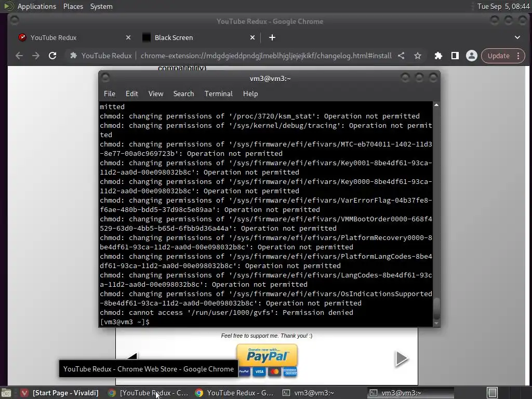Viewport: 532px width, 399px height.
Task: Click terminal scrollbar down arrow
Action: 436,323
